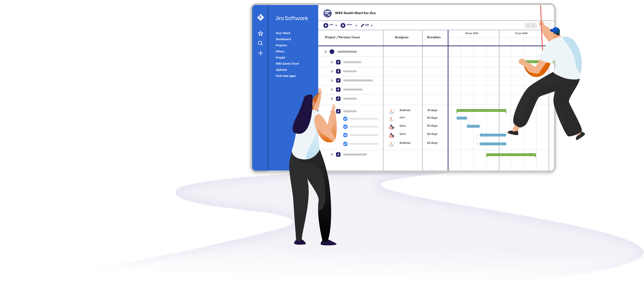Viewport: 644px width, 286px height.
Task: Expand the first epic row triangle
Action: pyautogui.click(x=332, y=62)
